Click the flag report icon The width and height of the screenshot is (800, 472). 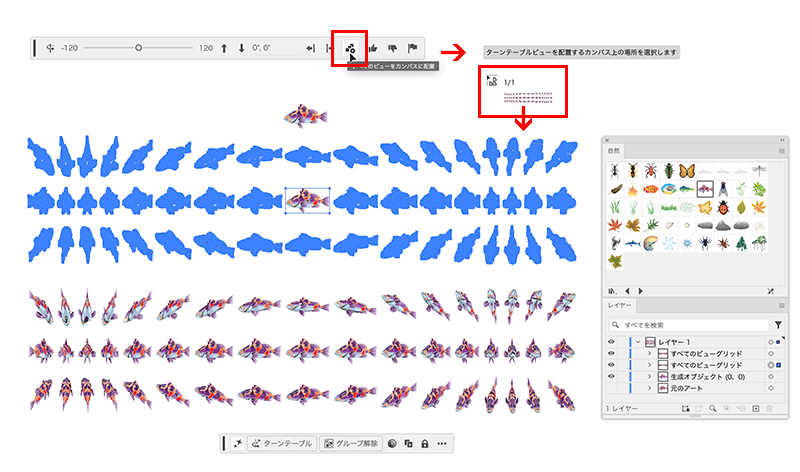pyautogui.click(x=411, y=47)
